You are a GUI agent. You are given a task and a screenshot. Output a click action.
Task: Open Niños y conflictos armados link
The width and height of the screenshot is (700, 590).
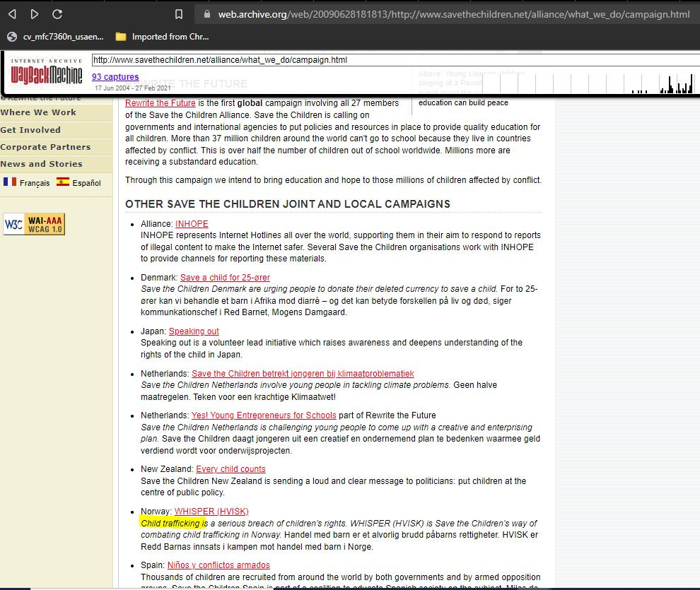[x=218, y=565]
